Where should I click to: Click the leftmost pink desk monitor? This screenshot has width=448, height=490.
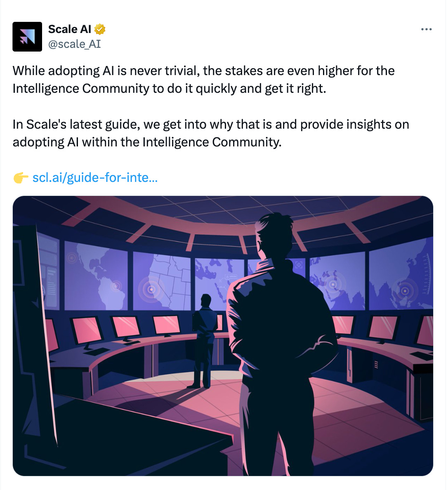(x=87, y=330)
